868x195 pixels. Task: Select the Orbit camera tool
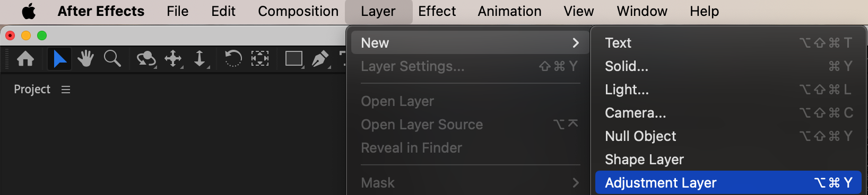click(x=146, y=59)
